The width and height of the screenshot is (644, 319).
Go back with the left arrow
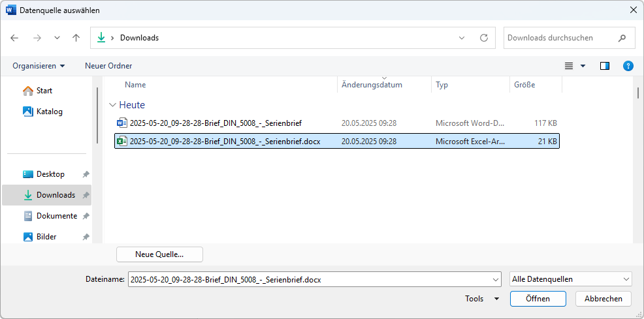click(x=14, y=38)
